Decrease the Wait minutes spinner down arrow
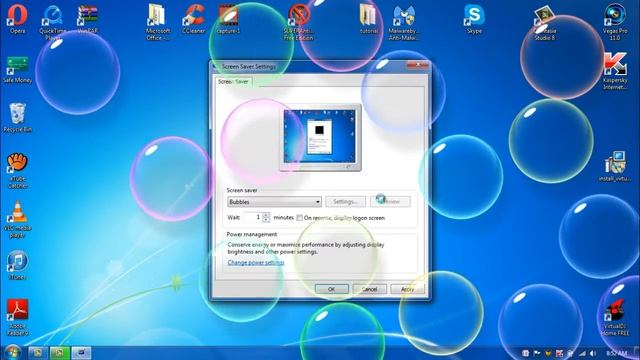This screenshot has width=640, height=360. click(266, 220)
